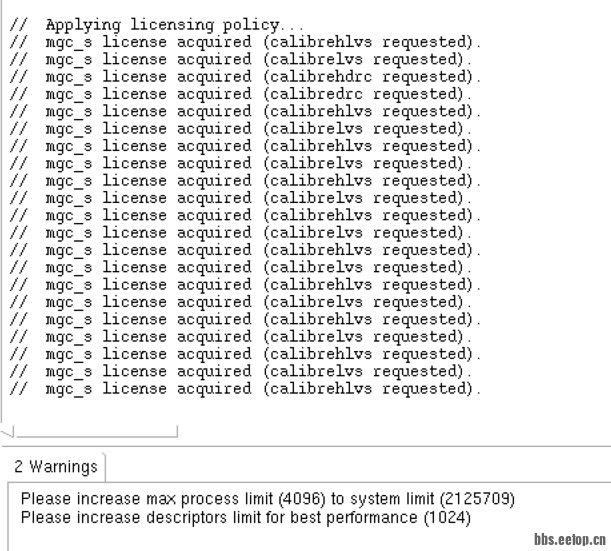611x551 pixels.
Task: Select the 'calibrehdrc requested' license line
Action: [245, 77]
